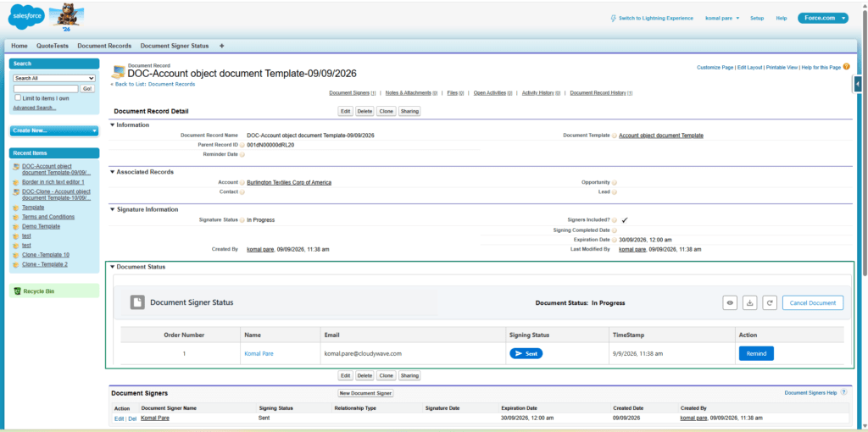Click the Sent signing status badge
The height and width of the screenshot is (432, 868).
[526, 353]
